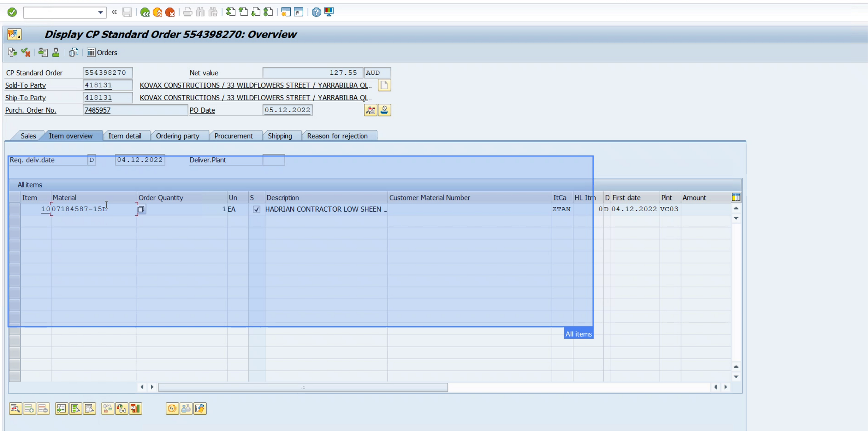This screenshot has width=868, height=434.
Task: Open Help via the question mark icon
Action: [315, 12]
